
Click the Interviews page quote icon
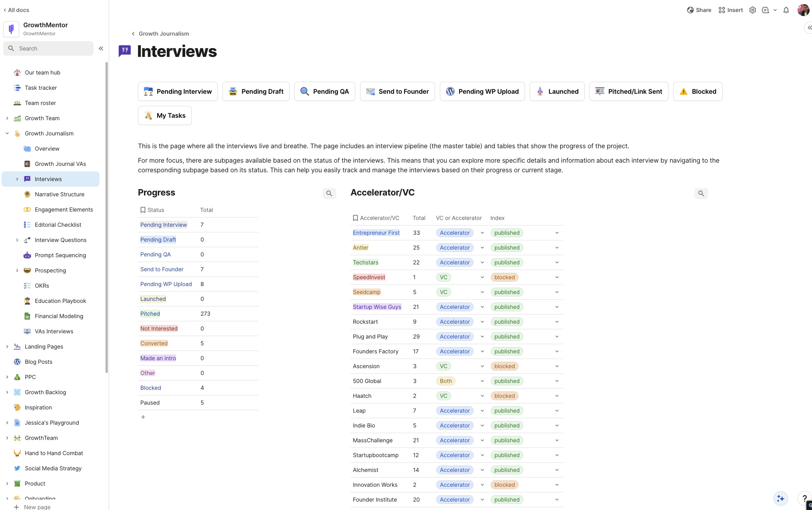[x=125, y=51]
